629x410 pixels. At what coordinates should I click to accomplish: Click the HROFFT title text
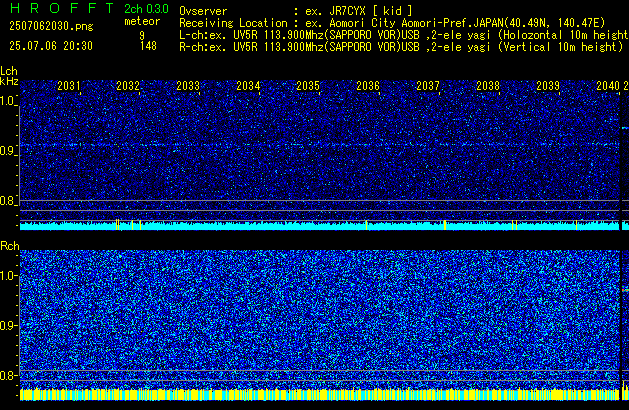pyautogui.click(x=61, y=8)
